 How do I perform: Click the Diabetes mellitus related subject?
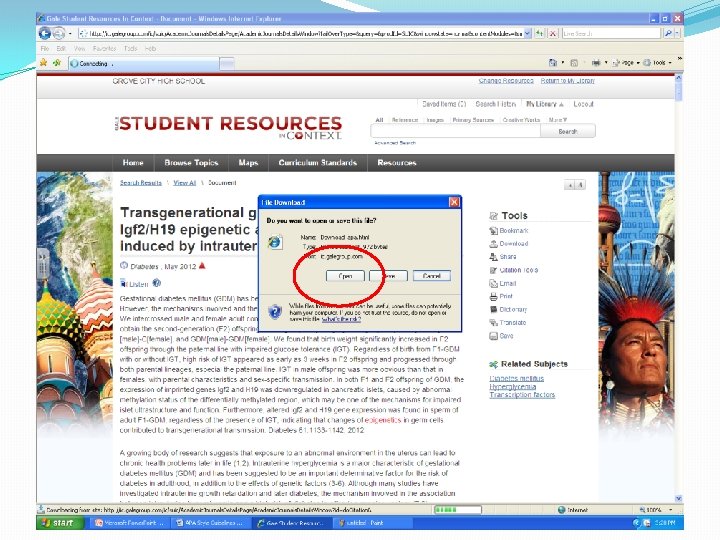point(517,378)
